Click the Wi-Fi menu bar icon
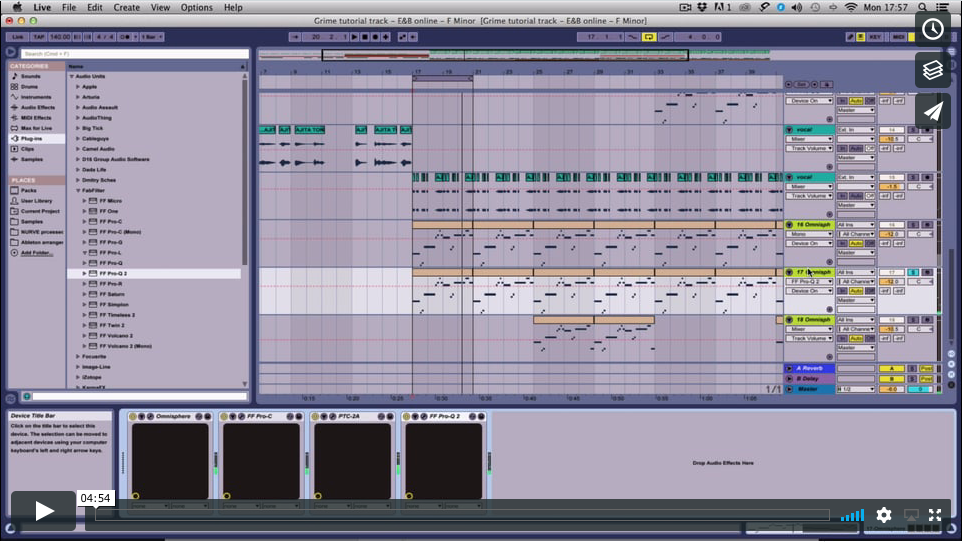 point(850,7)
